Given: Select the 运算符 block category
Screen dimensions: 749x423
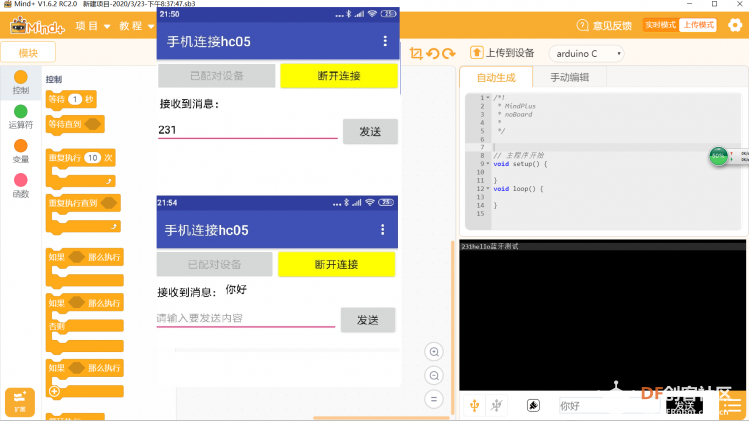Looking at the screenshot, I should 21,117.
